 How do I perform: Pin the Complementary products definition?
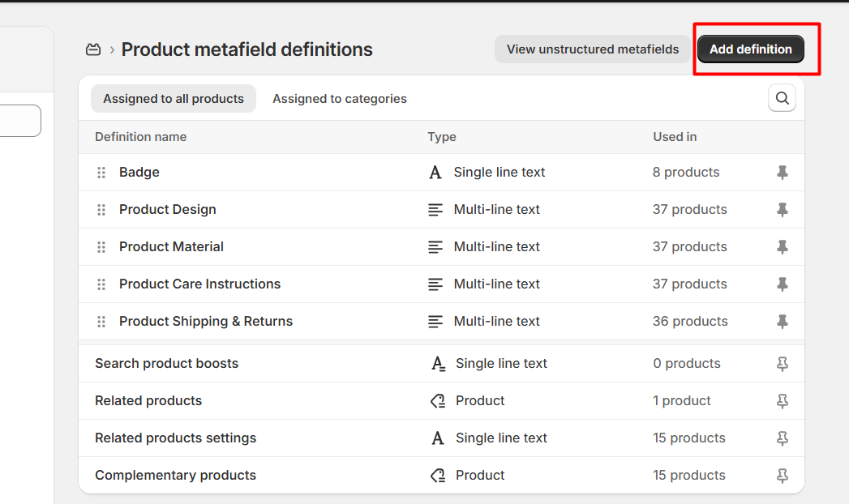pos(782,476)
